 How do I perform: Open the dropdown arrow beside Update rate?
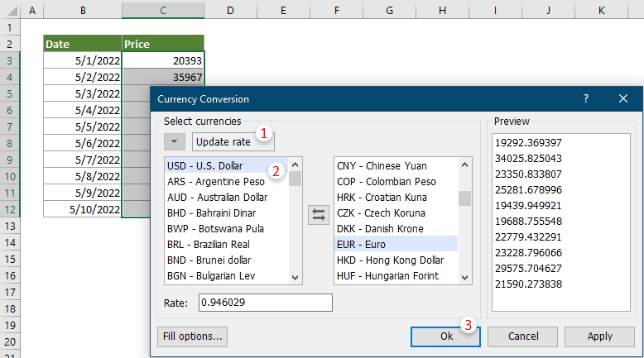coord(175,142)
